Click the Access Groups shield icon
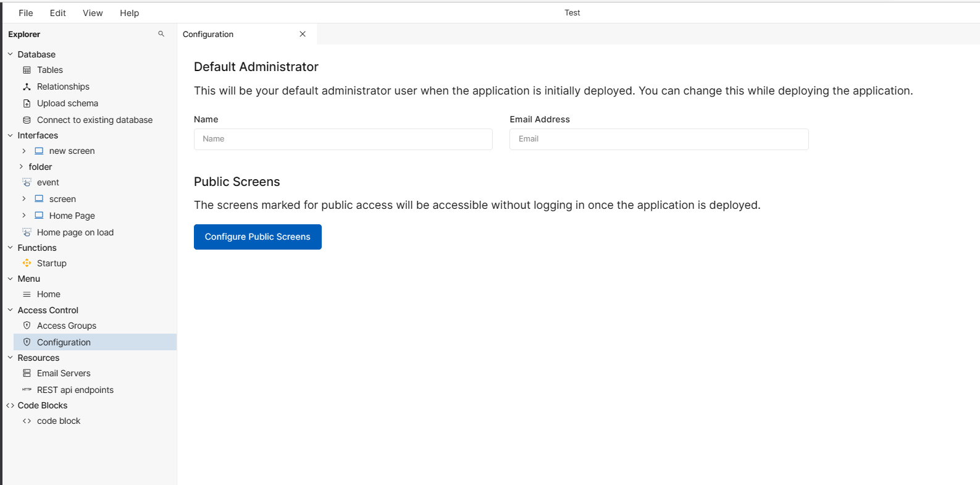 click(27, 326)
